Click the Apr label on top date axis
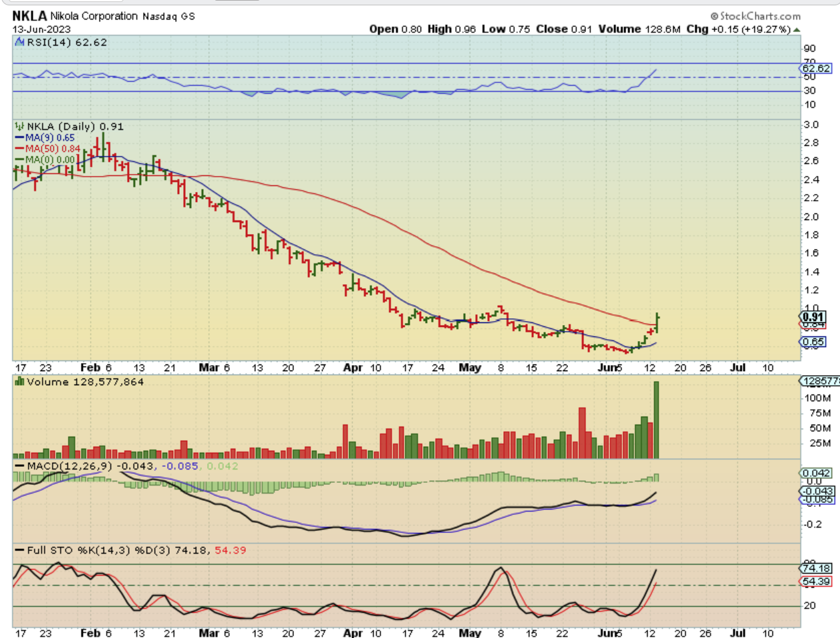The image size is (840, 638). (x=352, y=368)
